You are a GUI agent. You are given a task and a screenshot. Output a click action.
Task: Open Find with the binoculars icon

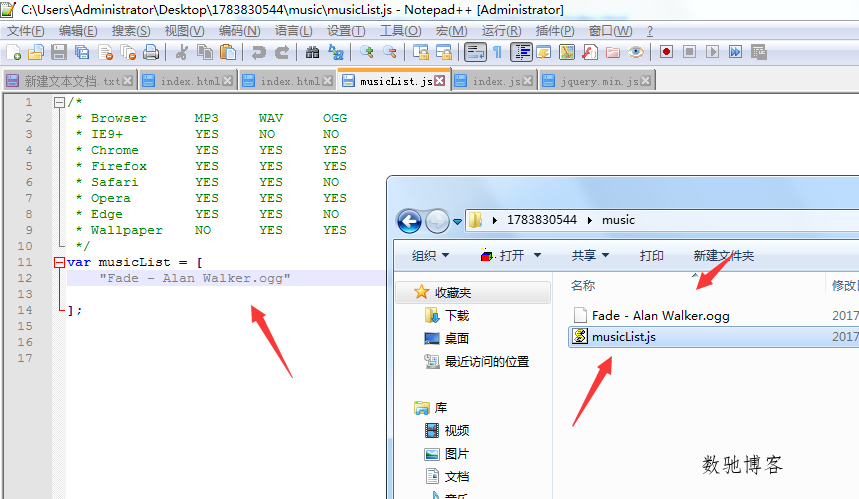pyautogui.click(x=312, y=53)
